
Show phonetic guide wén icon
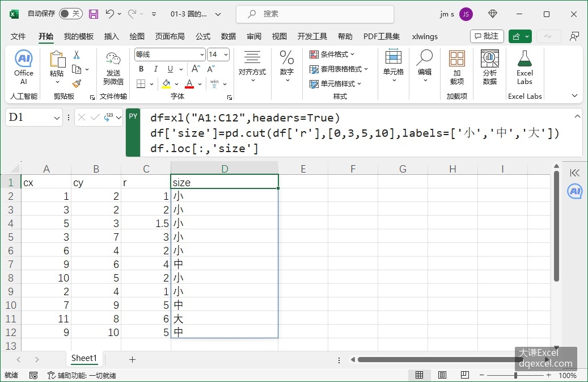[x=214, y=83]
